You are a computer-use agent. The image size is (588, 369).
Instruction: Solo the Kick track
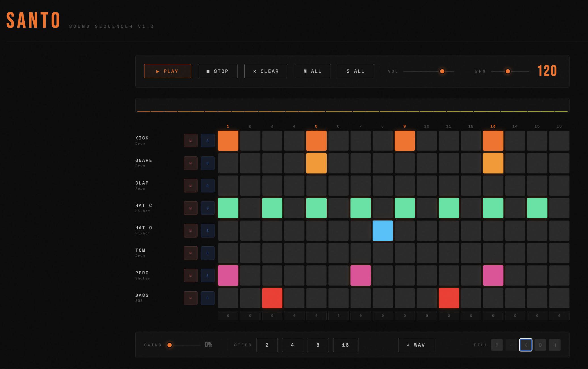(208, 141)
